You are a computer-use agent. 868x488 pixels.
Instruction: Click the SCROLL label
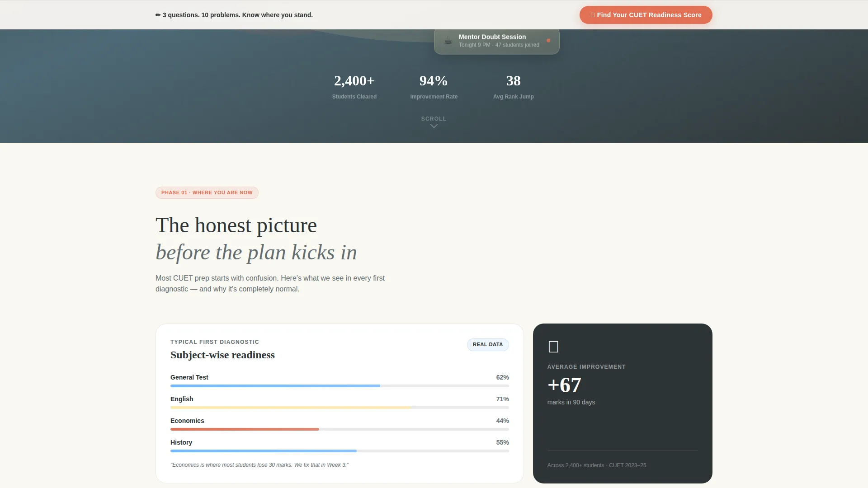coord(434,119)
